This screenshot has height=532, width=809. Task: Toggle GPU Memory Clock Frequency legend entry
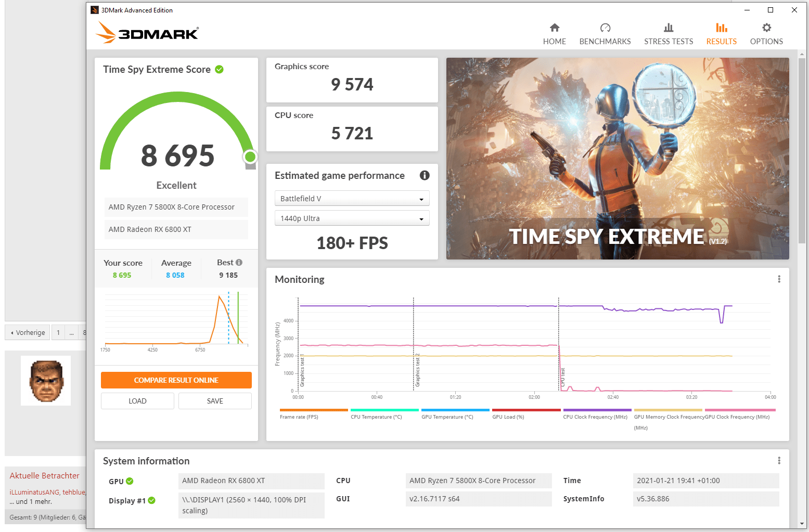tap(669, 419)
